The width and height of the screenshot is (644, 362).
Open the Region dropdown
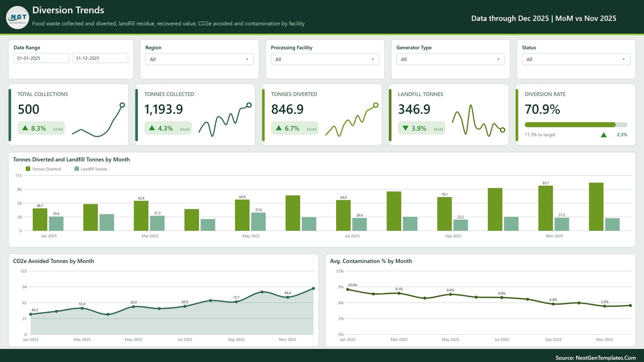[199, 59]
